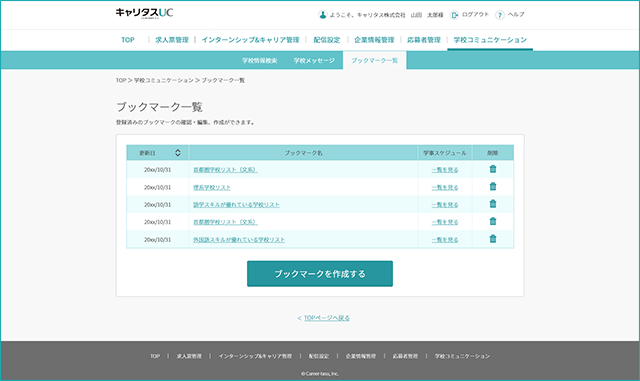Click 一覧を見る for 外国語スキルが優れている学校リスト

tap(444, 240)
